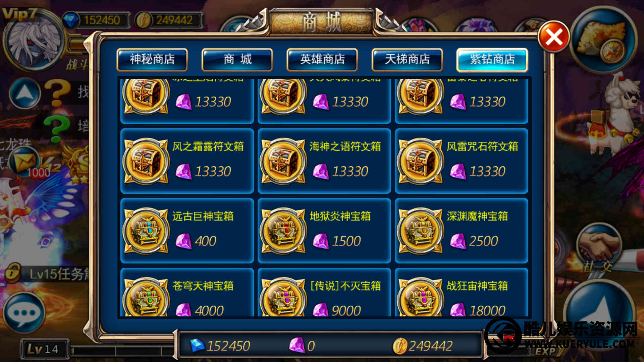Purchase the 风雷咒石符文箱 item
The image size is (644, 362).
click(x=462, y=161)
